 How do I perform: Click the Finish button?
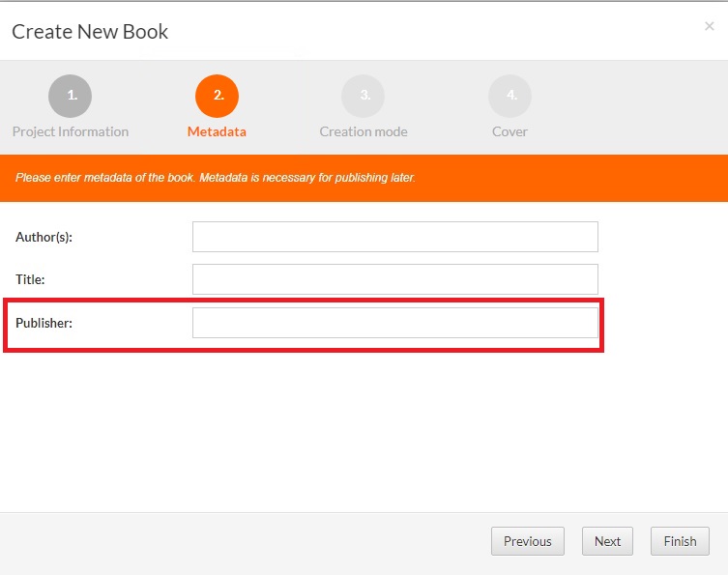pyautogui.click(x=680, y=541)
